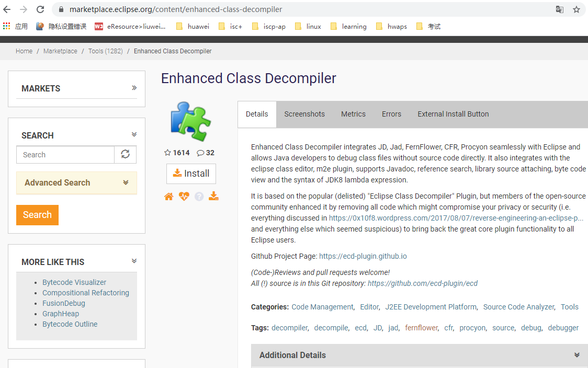Select the cfr tag
Screen dimensions: 588x368
pyautogui.click(x=448, y=328)
